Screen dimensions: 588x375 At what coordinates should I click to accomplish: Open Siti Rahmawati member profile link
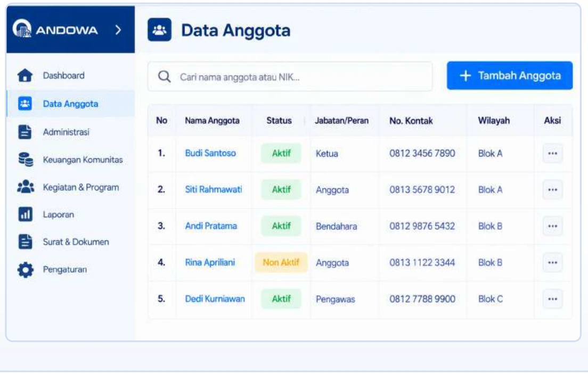tap(214, 189)
